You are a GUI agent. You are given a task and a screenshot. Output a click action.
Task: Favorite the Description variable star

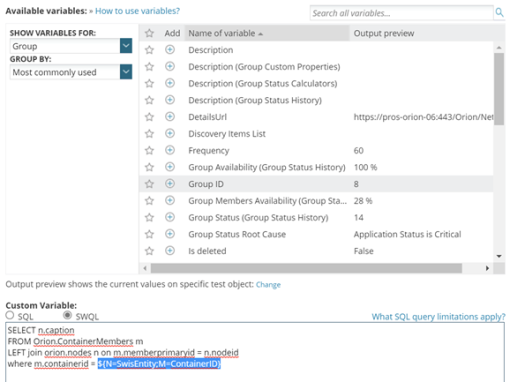coord(149,50)
